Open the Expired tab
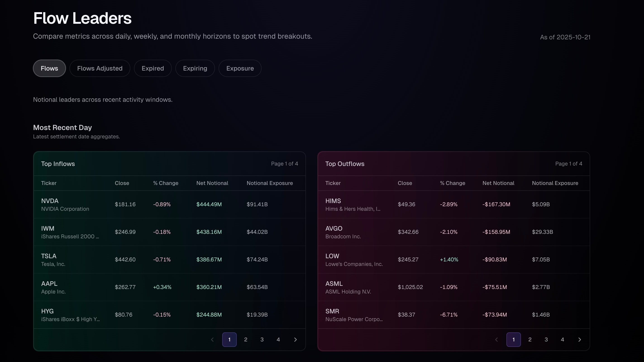Viewport: 644px width, 362px height. (153, 68)
